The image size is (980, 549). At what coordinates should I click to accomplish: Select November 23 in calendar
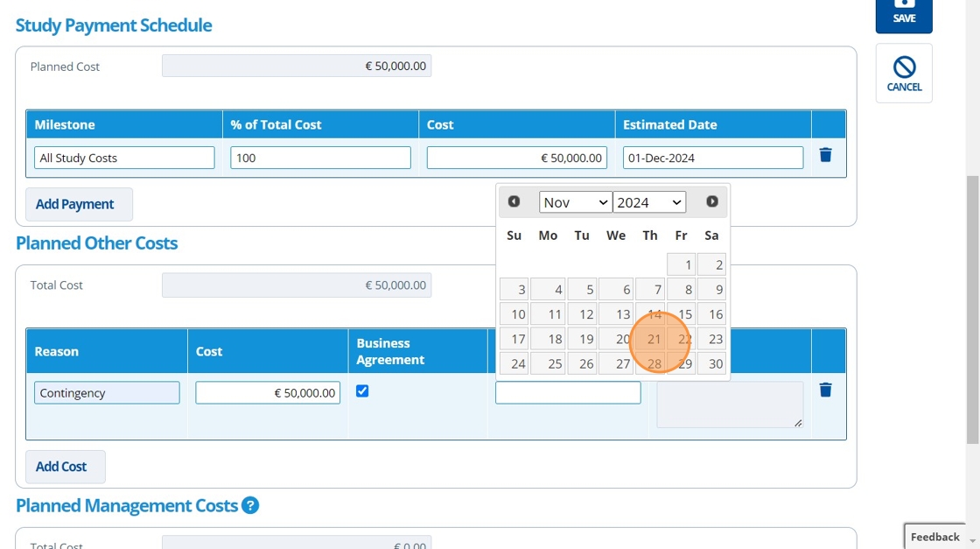[x=712, y=339]
